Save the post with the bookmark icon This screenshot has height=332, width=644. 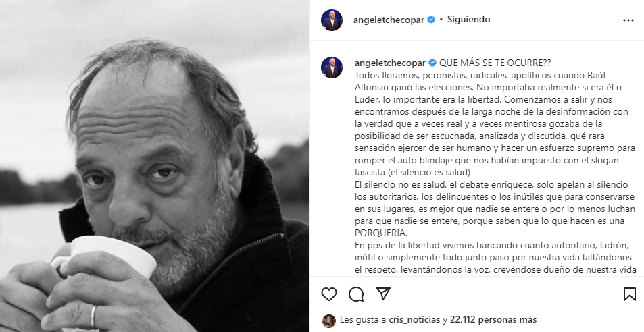click(x=630, y=294)
